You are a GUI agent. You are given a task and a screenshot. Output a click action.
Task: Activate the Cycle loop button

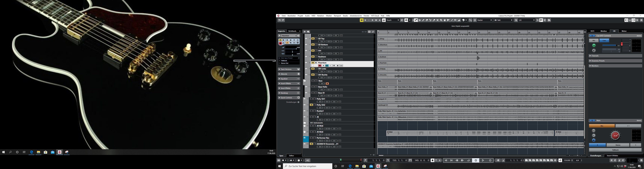pos(469,160)
